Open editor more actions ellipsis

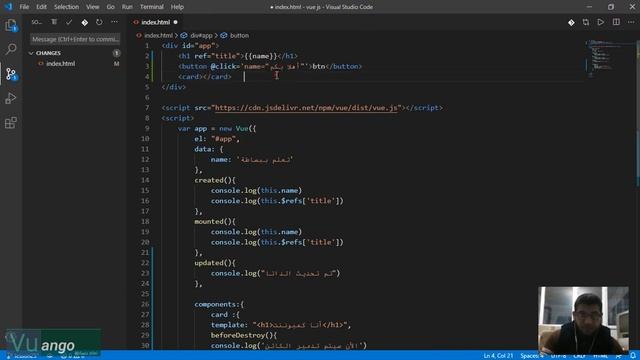point(631,22)
